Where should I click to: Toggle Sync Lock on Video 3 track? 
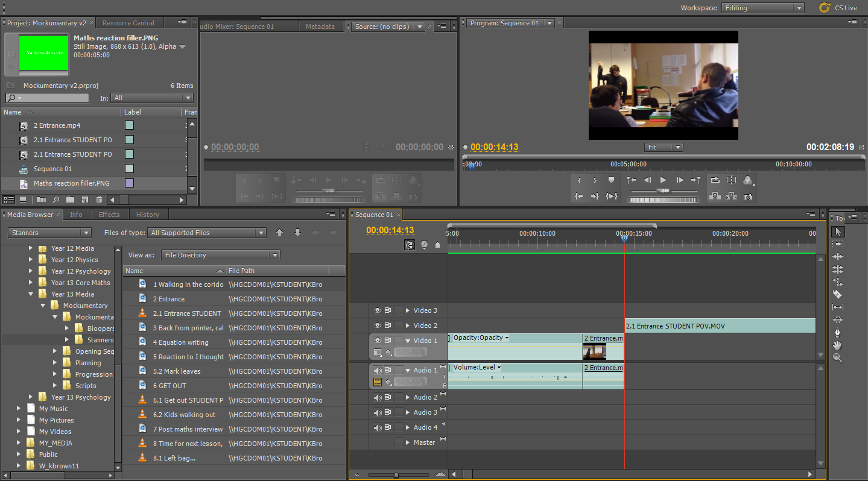388,310
